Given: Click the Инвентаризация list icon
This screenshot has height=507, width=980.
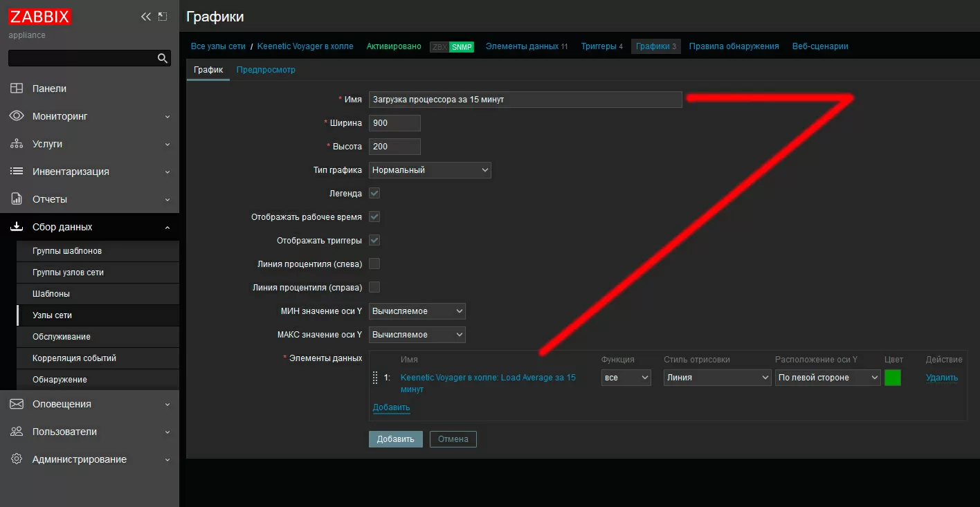Looking at the screenshot, I should point(17,172).
